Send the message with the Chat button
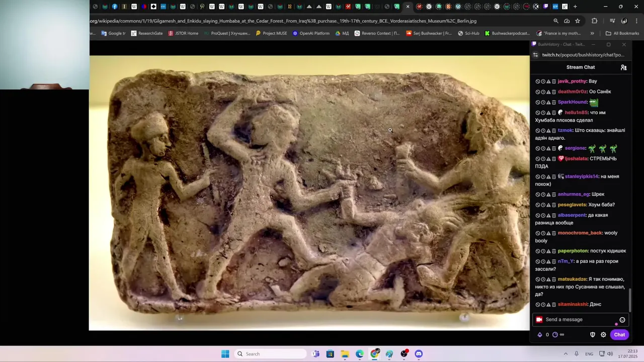The height and width of the screenshot is (362, 644). tap(619, 335)
